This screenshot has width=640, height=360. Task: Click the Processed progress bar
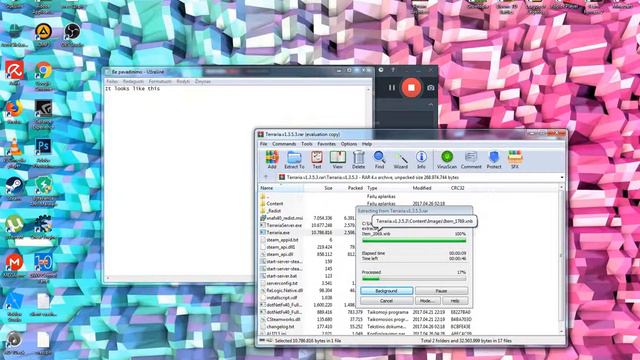(414, 279)
